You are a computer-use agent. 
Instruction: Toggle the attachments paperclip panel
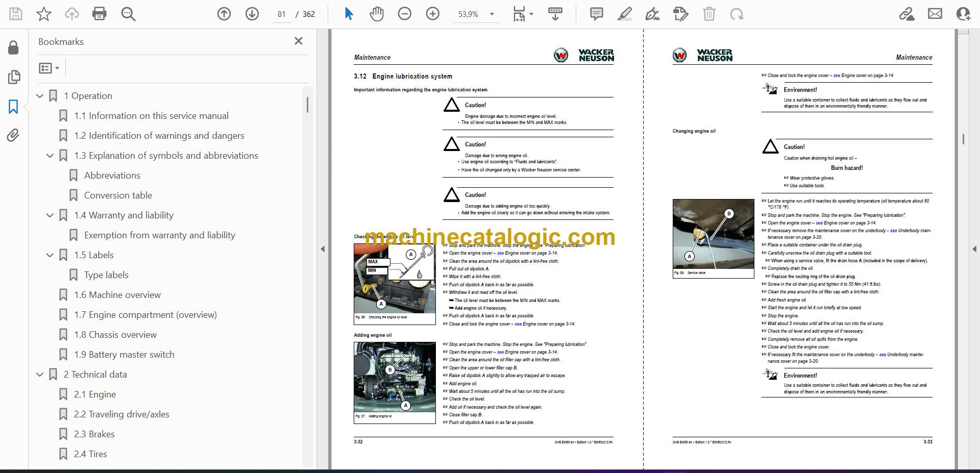[13, 135]
